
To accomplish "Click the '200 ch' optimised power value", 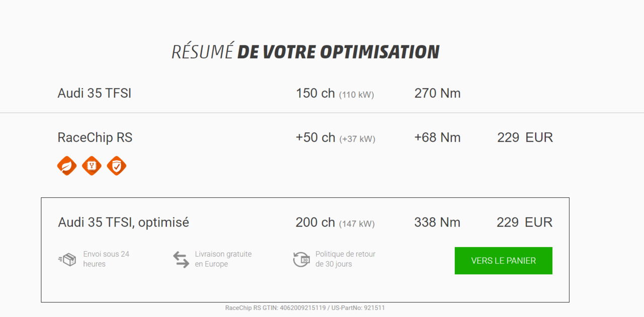I will point(315,222).
